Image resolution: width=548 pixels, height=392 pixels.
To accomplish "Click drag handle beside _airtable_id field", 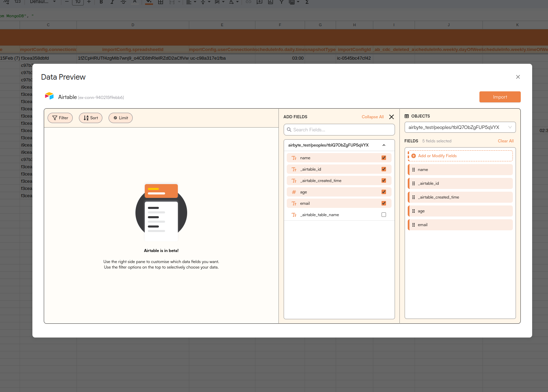I will coord(414,183).
